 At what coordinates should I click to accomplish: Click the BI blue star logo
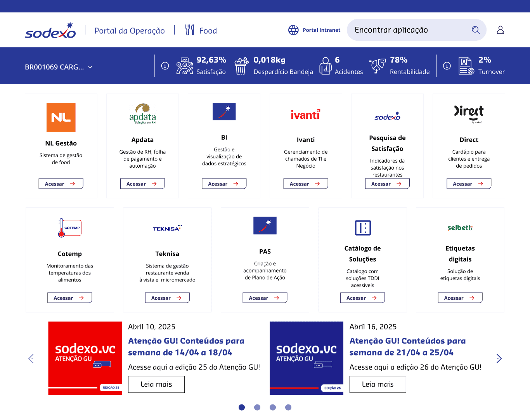click(x=224, y=111)
